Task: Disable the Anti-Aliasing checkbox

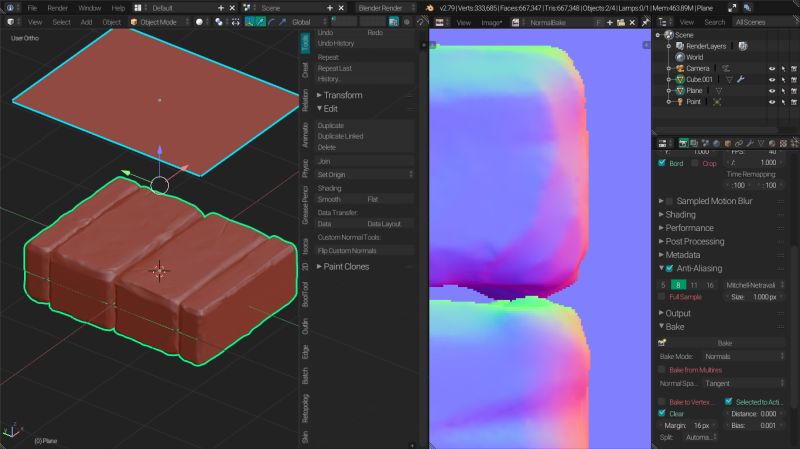Action: point(669,268)
